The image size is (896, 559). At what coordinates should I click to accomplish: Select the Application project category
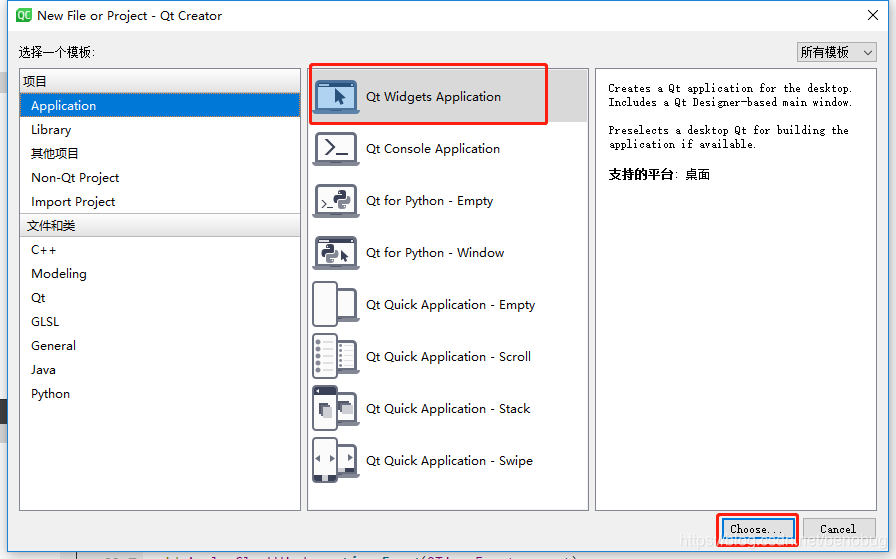[160, 106]
